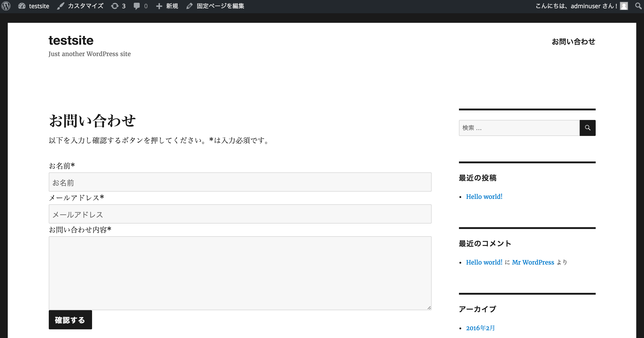Screen dimensions: 644x338
Task: Click the testsite site title
Action: (x=71, y=40)
